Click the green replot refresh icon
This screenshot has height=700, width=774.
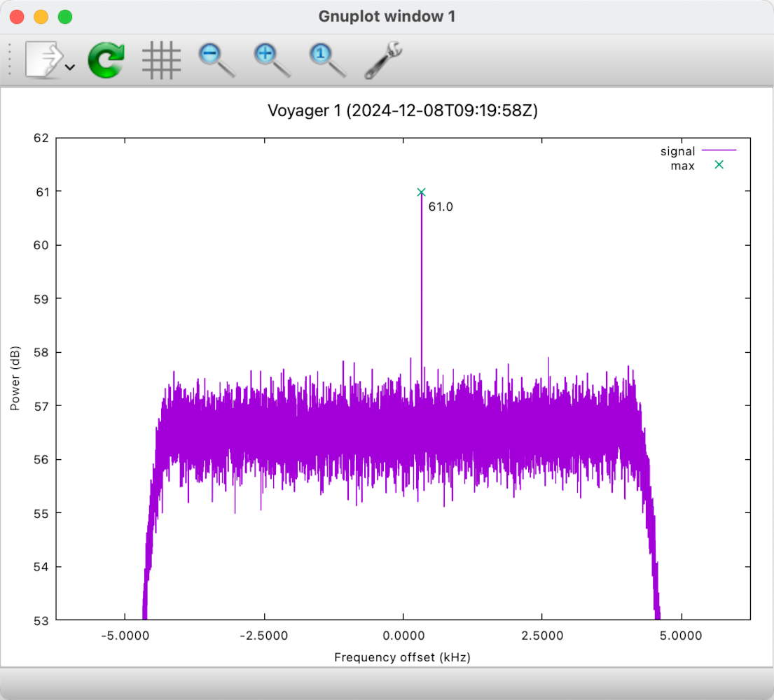click(105, 60)
